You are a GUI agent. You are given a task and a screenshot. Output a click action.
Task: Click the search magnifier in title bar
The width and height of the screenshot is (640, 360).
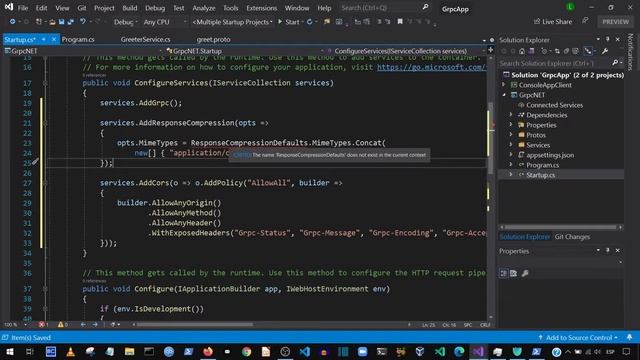coord(425,7)
